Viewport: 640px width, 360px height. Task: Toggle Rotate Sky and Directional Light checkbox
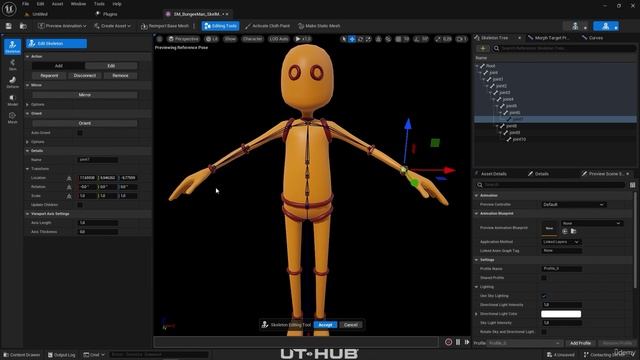(544, 331)
